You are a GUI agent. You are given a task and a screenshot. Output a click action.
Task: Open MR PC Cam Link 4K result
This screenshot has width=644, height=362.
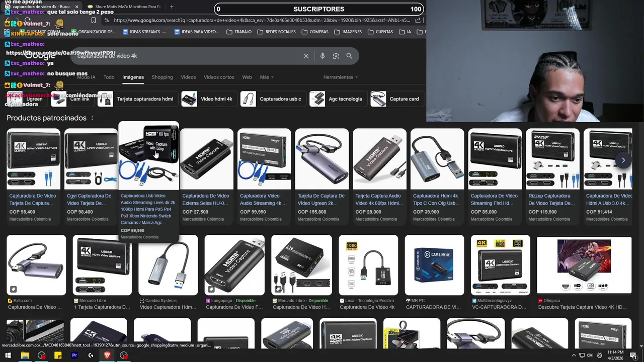click(x=434, y=272)
